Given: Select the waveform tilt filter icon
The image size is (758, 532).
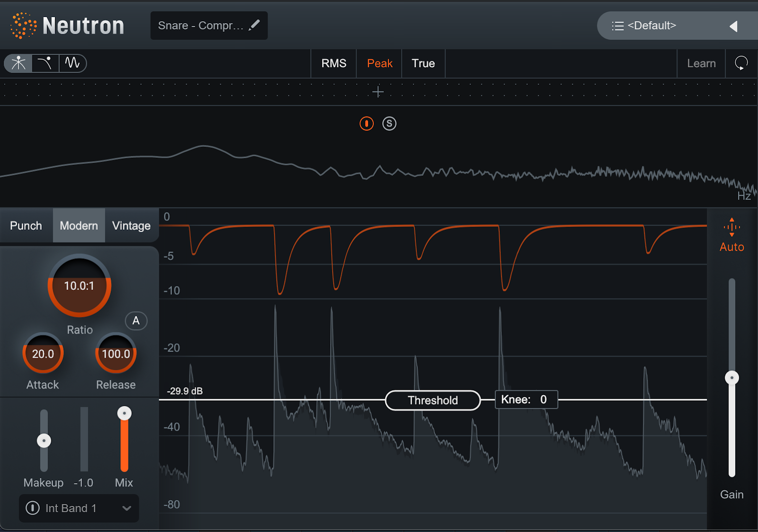Looking at the screenshot, I should pyautogui.click(x=72, y=63).
